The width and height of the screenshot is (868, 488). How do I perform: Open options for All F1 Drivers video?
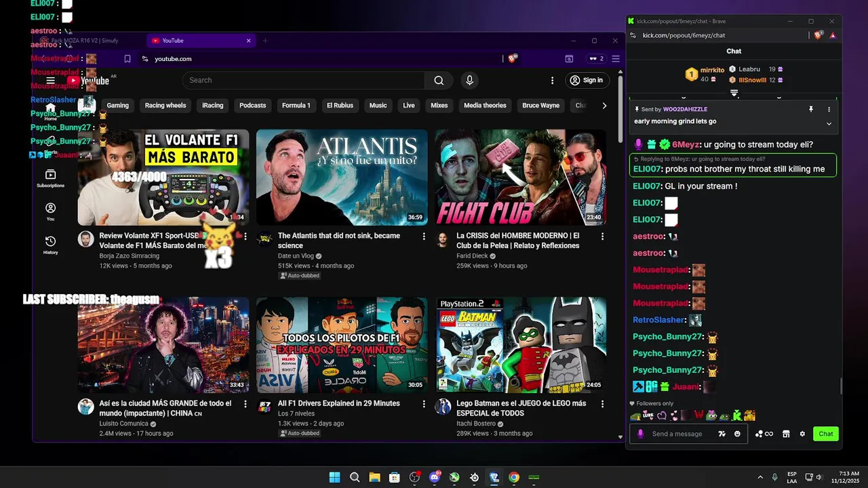tap(424, 404)
